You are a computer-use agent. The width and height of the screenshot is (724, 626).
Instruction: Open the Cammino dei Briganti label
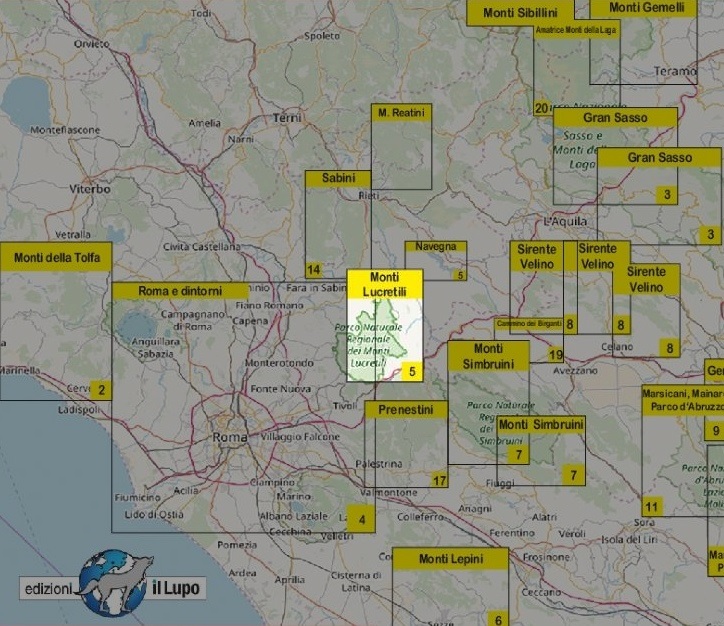[529, 324]
